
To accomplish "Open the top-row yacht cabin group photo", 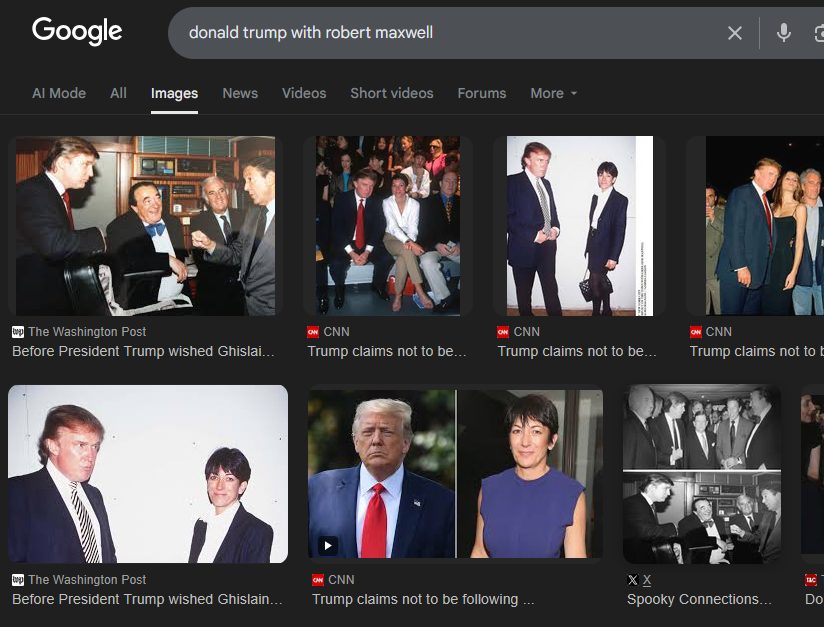I will 145,226.
